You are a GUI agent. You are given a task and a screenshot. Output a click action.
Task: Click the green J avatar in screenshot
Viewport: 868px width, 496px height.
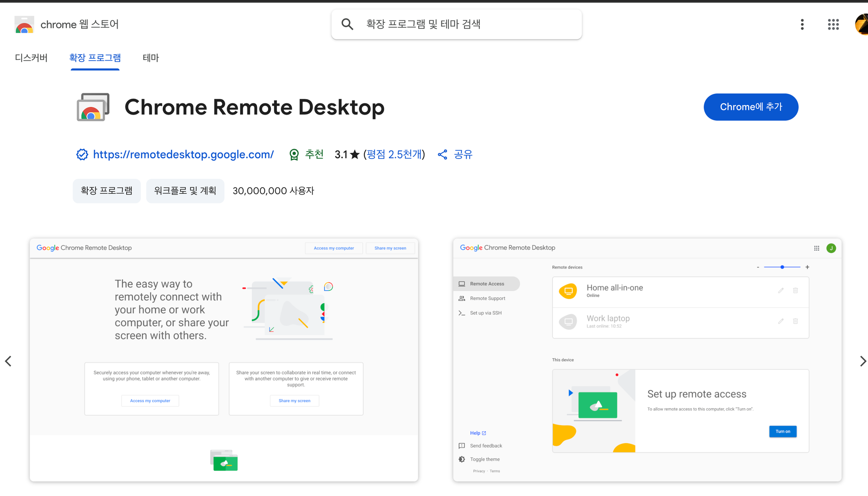click(x=831, y=248)
